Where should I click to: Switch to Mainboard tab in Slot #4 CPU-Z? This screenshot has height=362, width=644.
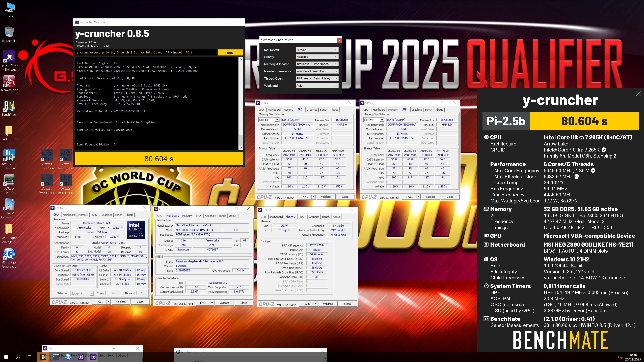[379, 110]
